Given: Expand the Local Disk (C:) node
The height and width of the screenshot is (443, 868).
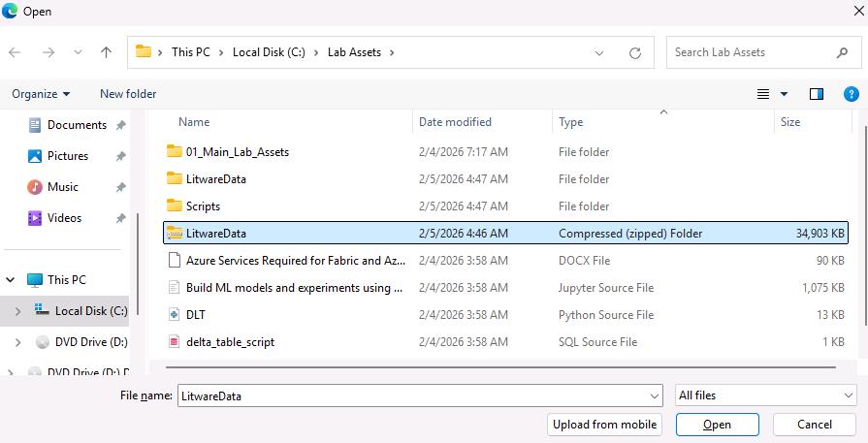Looking at the screenshot, I should click(x=17, y=311).
